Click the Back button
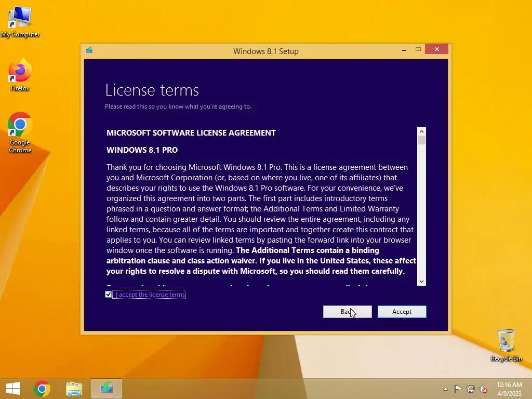This screenshot has width=532, height=399. click(x=347, y=312)
